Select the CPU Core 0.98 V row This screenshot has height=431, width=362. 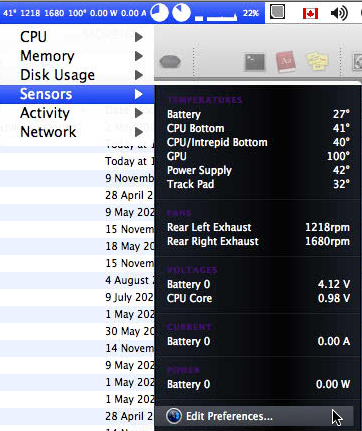258,298
